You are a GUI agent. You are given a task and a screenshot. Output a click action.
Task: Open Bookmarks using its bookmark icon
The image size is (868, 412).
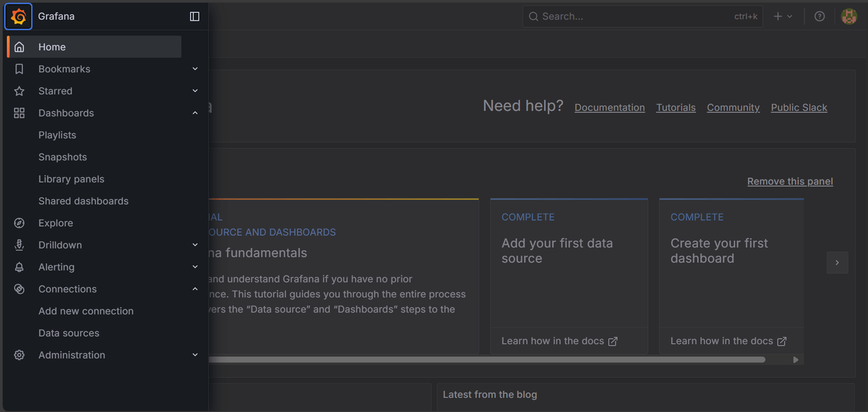pyautogui.click(x=19, y=69)
